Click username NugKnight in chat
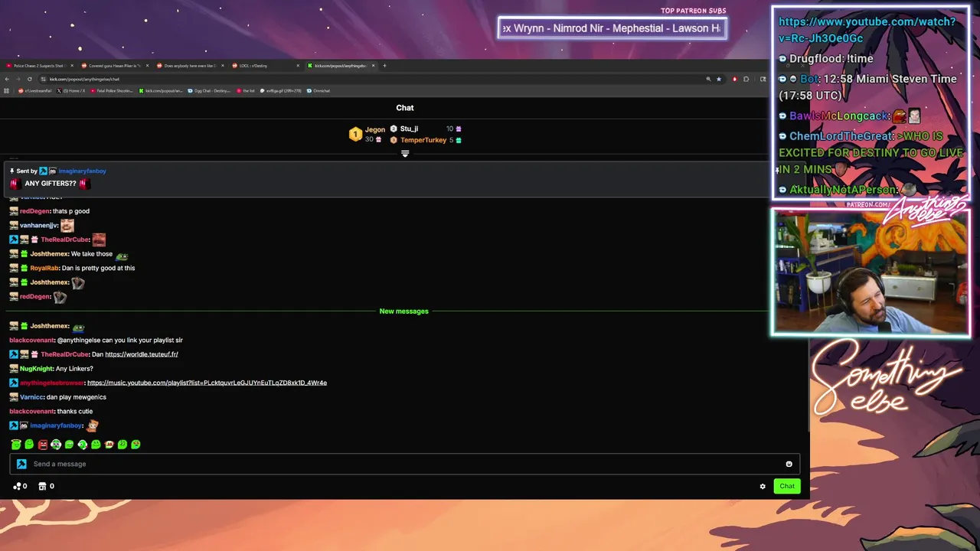Screen dimensions: 980x551 [36, 369]
